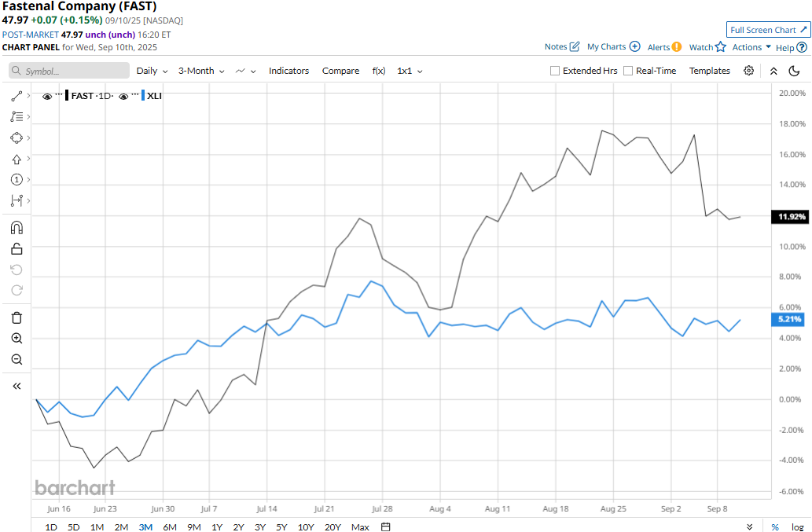Select the 1D time range
Viewport: 812px width, 532px height.
(x=51, y=526)
